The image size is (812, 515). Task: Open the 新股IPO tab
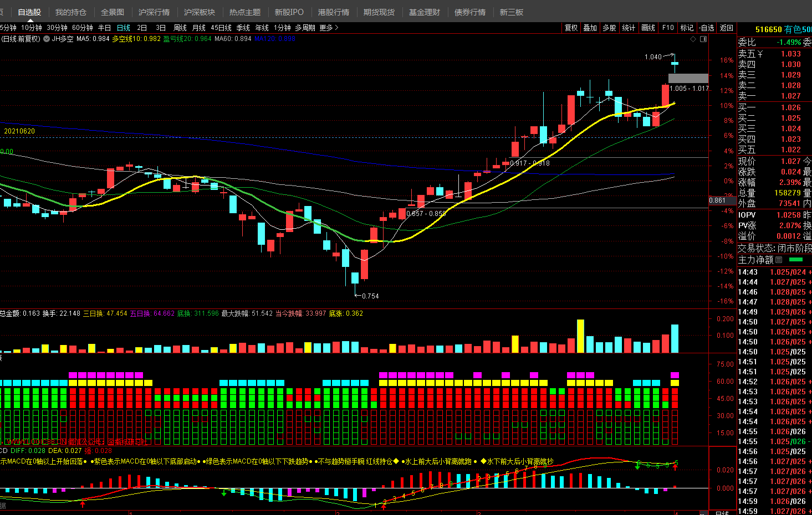coord(289,12)
